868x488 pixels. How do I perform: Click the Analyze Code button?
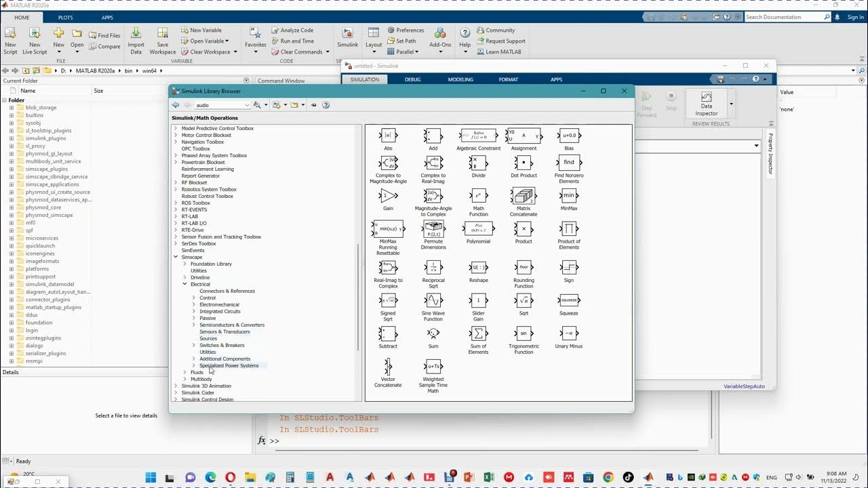click(x=292, y=30)
